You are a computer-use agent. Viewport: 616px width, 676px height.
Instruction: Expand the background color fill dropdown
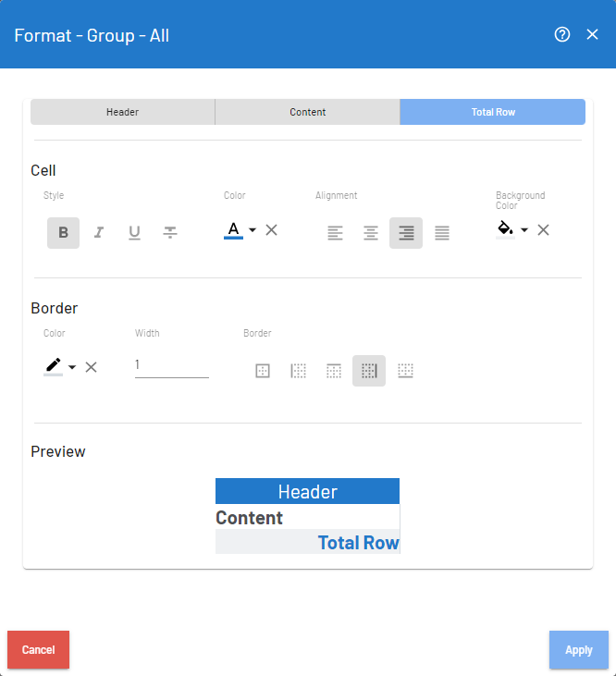(x=524, y=230)
